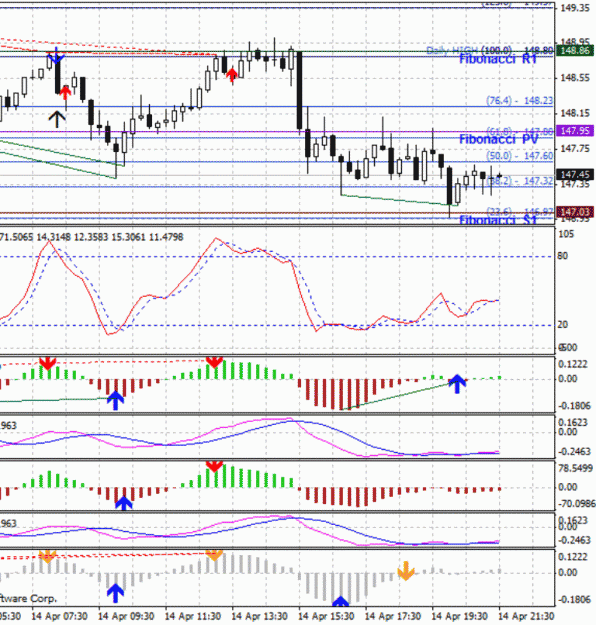Click the 20 oversold level value

(x=563, y=325)
